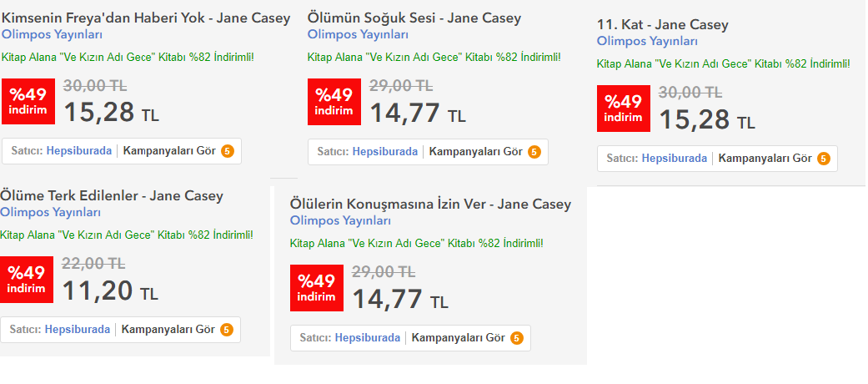Open Ölülerin Konuşmasına İzin Ver title
The height and width of the screenshot is (384, 868).
click(430, 204)
